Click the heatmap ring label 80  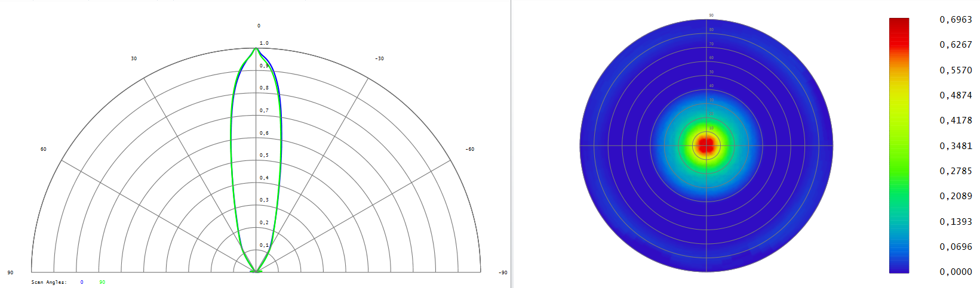point(711,29)
